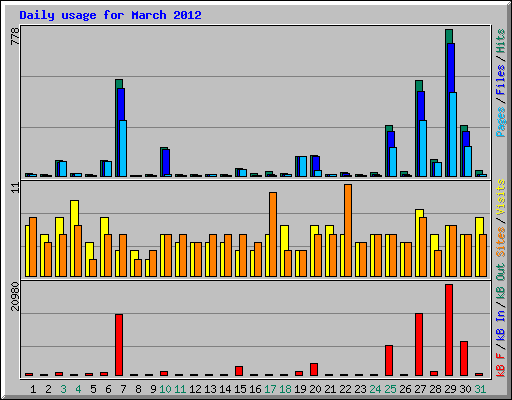Click day number 20 on the x-axis

pos(315,389)
